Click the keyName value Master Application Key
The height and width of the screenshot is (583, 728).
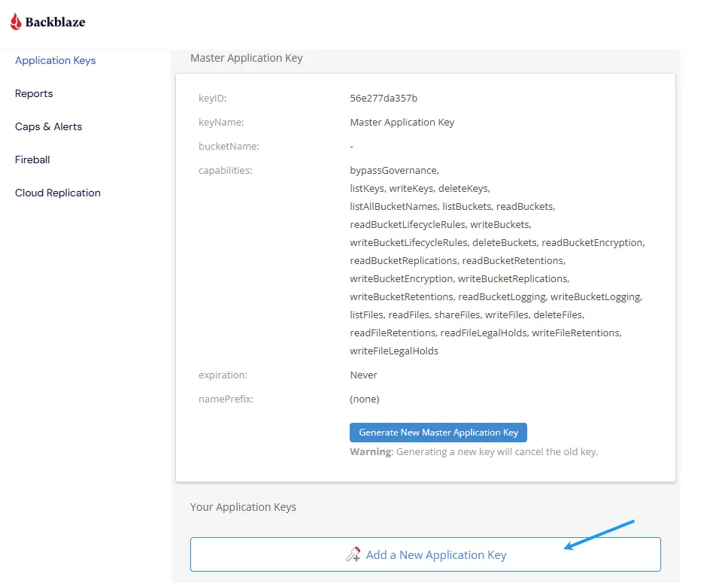pyautogui.click(x=402, y=122)
